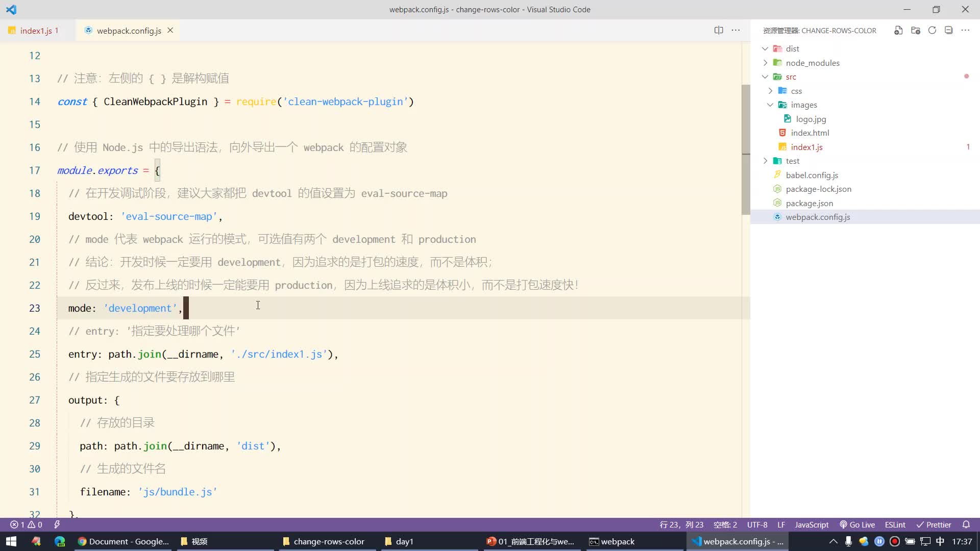Select JavaScript language mode

[x=812, y=524]
